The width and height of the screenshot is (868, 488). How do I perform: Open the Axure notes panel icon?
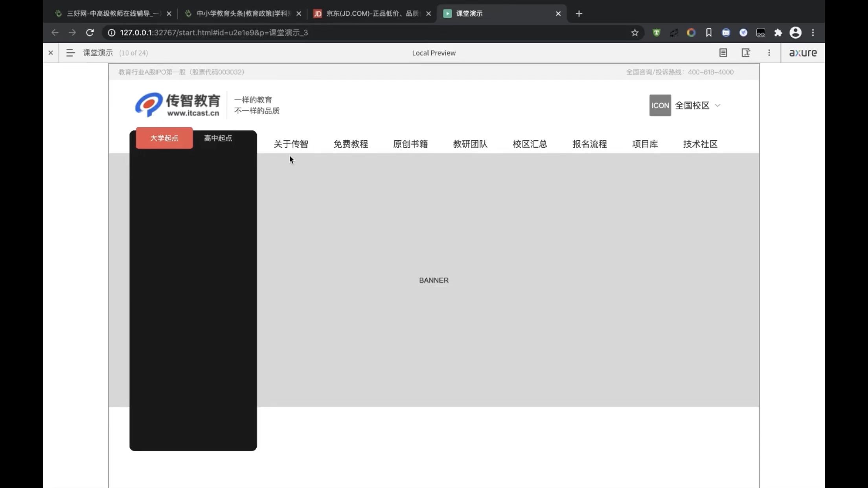[x=723, y=53]
